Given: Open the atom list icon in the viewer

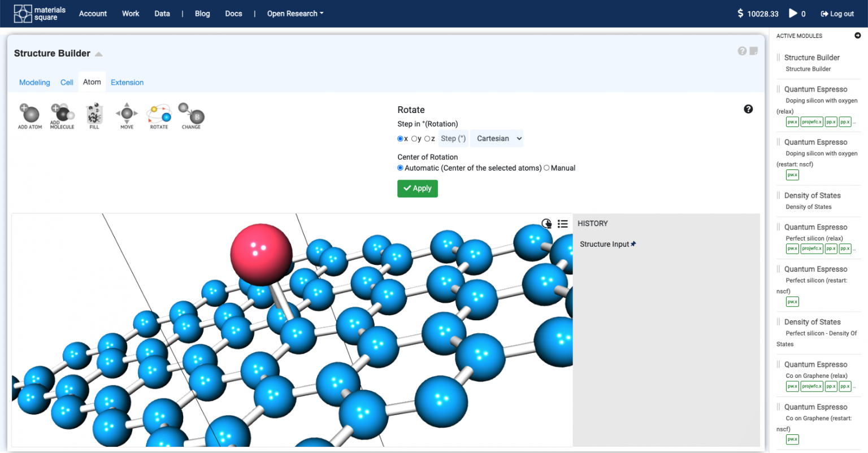Looking at the screenshot, I should [563, 224].
